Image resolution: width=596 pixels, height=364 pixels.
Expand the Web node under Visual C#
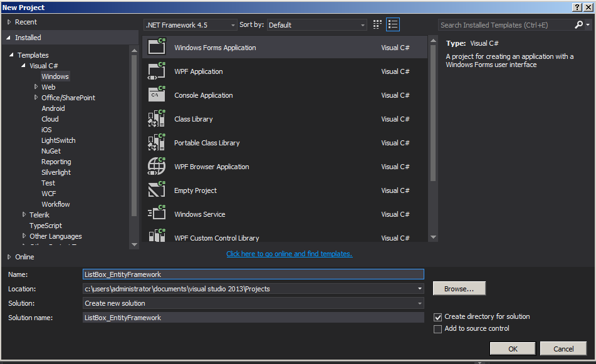point(36,87)
